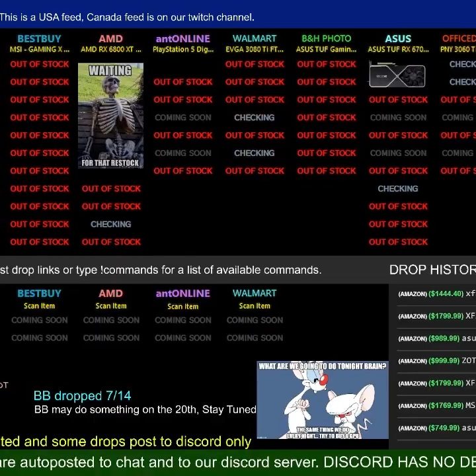Click 'Scan Item' under the lower antONLINE header
The image size is (476, 476).
(183, 307)
